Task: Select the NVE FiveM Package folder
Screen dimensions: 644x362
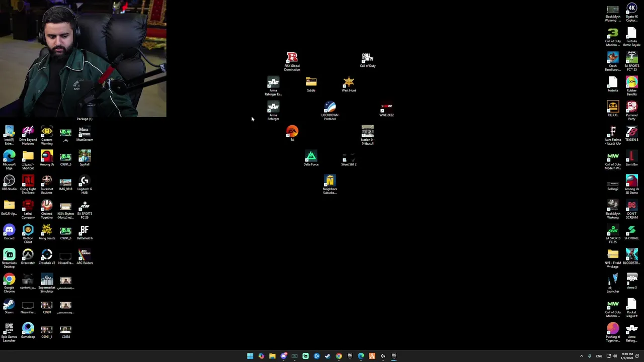Action: [x=613, y=259]
